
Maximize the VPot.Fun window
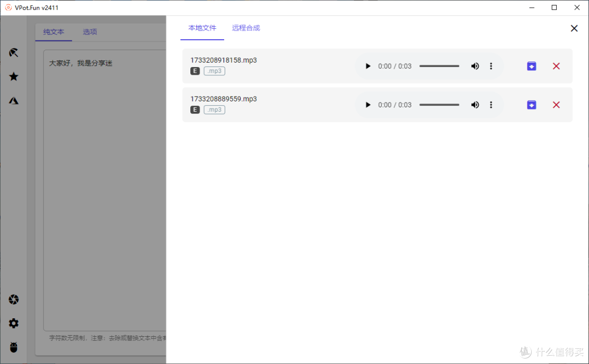point(554,8)
